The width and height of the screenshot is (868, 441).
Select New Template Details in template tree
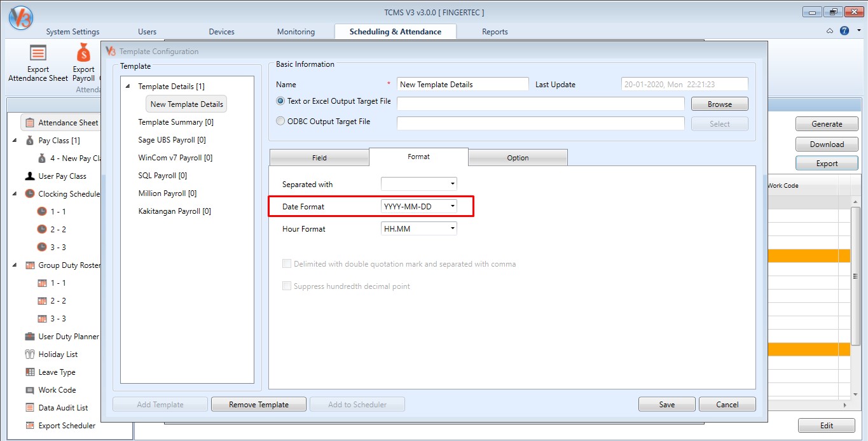click(x=187, y=104)
